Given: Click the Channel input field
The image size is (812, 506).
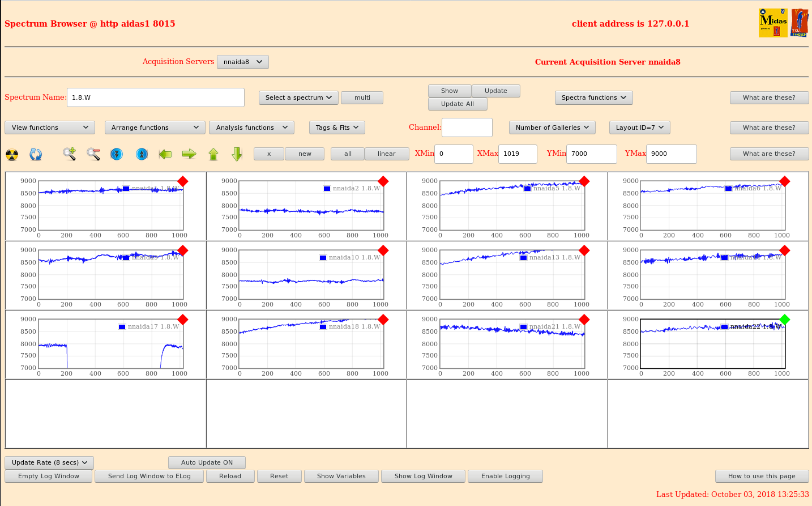Looking at the screenshot, I should (467, 127).
